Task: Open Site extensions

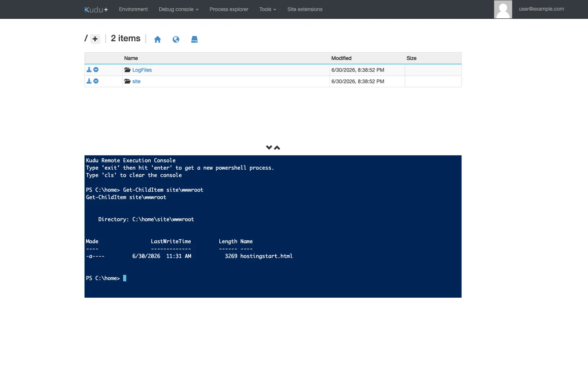Action: click(x=305, y=9)
